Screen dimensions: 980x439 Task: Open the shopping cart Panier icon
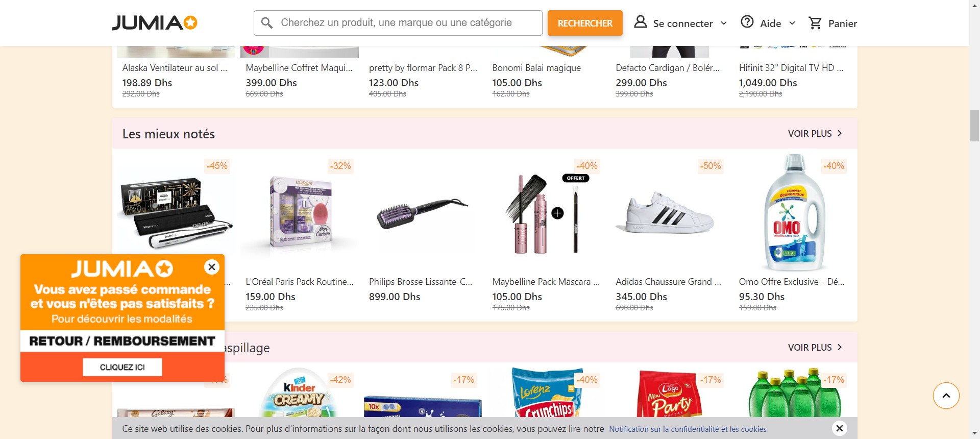(815, 23)
